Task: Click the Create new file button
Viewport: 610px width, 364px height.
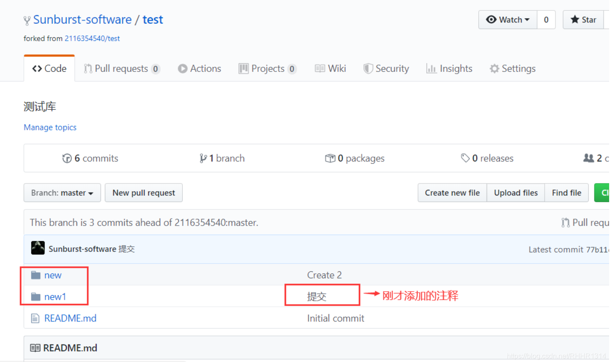Action: point(452,193)
